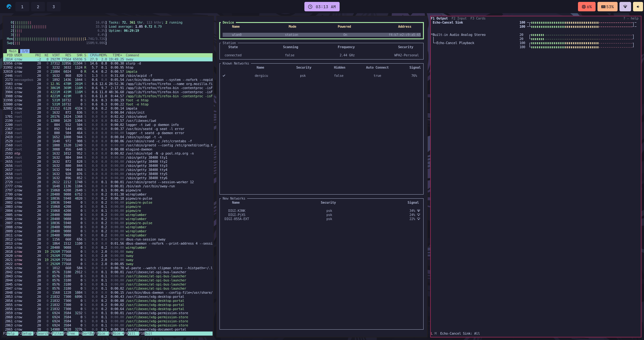Toggle F5 Tree view in htop
The image size is (644, 340).
point(71,333)
